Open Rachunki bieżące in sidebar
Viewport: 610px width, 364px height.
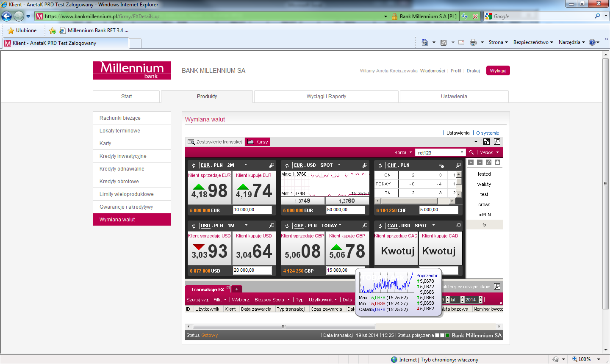(132, 118)
